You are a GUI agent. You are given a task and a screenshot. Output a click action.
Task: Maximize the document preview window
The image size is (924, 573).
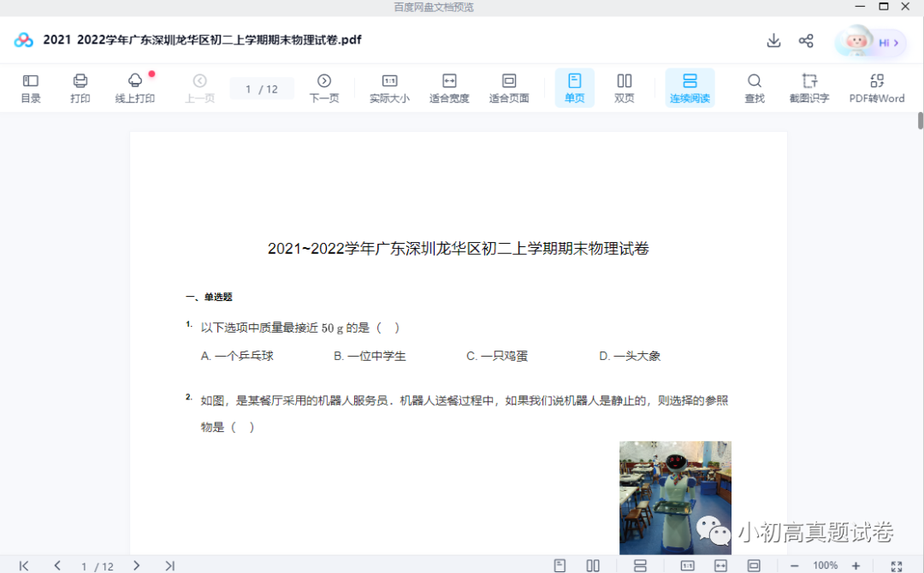[883, 7]
